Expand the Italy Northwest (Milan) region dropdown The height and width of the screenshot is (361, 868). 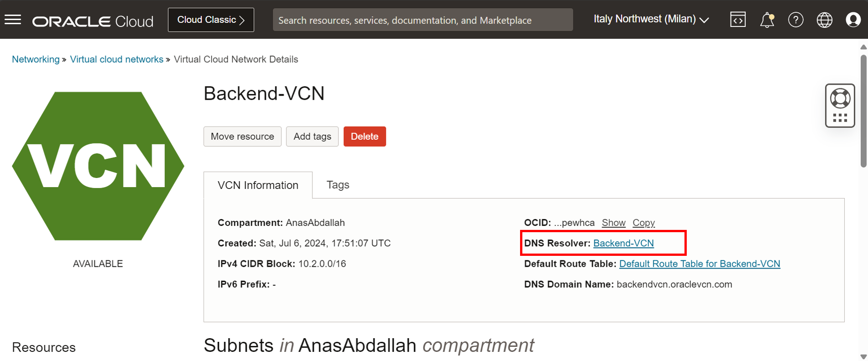click(x=651, y=19)
